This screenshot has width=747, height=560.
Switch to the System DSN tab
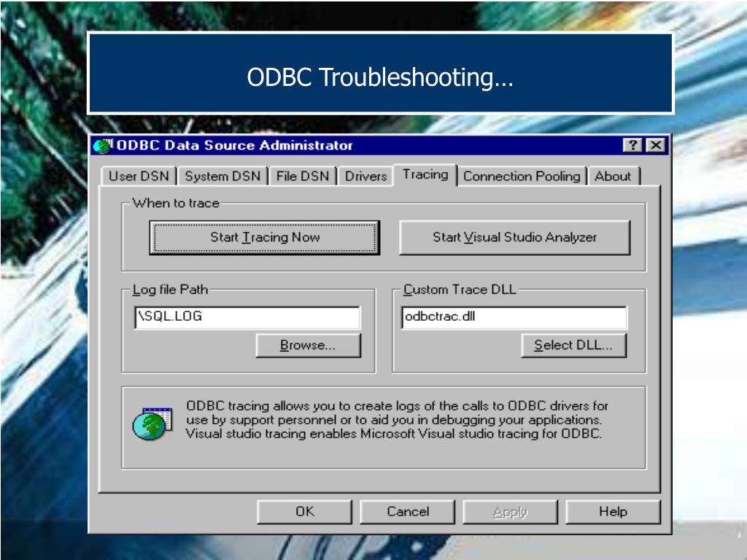(222, 176)
